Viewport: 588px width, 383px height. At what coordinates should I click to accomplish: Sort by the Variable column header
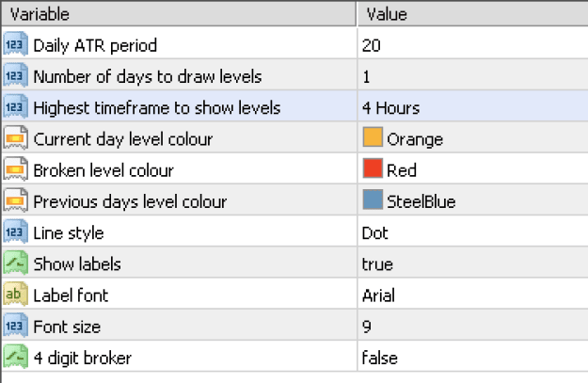[179, 14]
